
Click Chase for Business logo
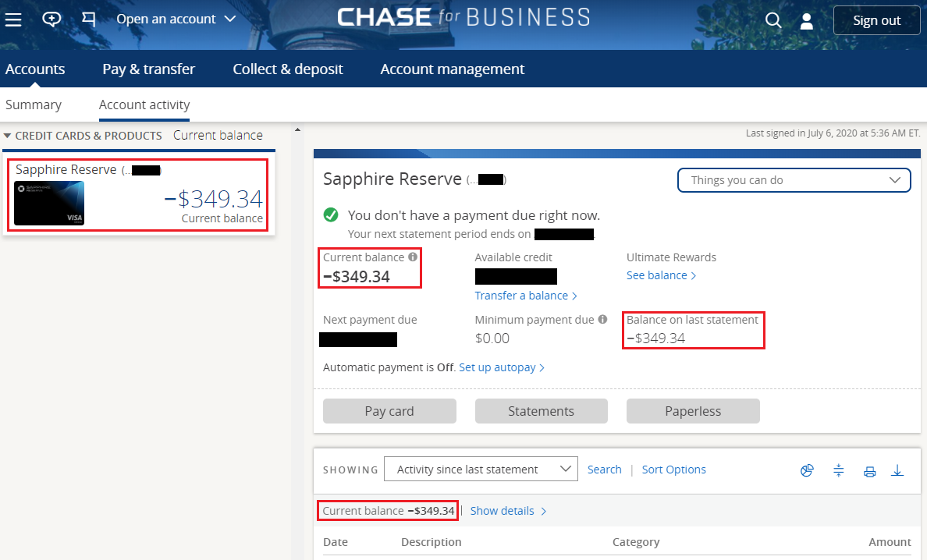tap(463, 17)
